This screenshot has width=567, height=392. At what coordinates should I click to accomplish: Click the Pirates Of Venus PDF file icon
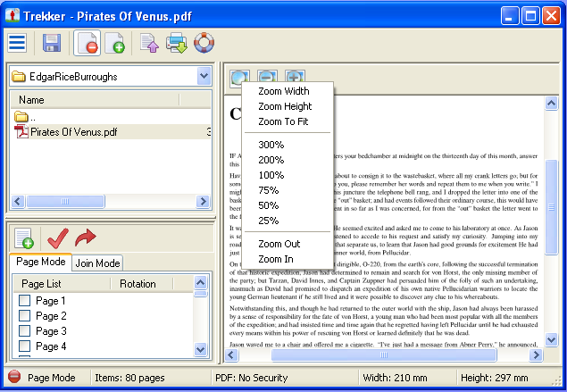click(21, 131)
